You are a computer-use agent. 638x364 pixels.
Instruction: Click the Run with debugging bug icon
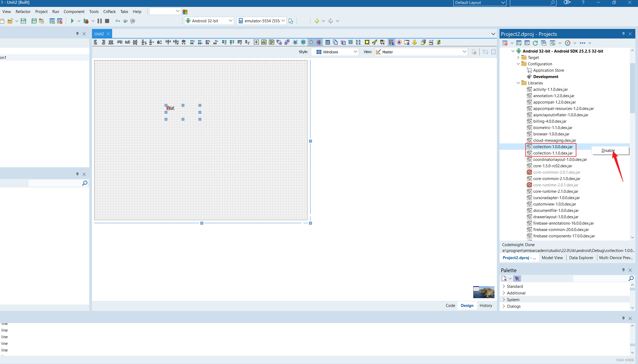[86, 21]
